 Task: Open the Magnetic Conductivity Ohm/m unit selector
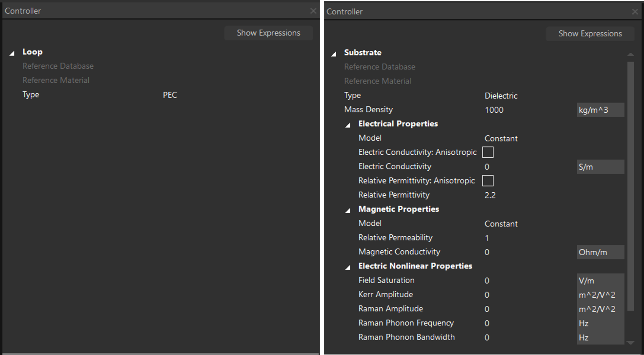point(600,252)
